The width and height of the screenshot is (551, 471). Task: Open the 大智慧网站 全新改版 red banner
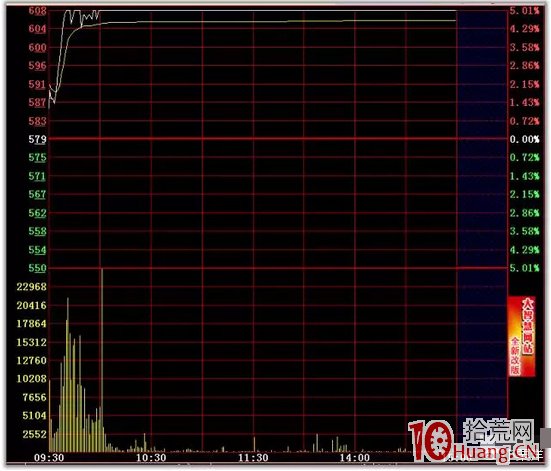(x=522, y=336)
